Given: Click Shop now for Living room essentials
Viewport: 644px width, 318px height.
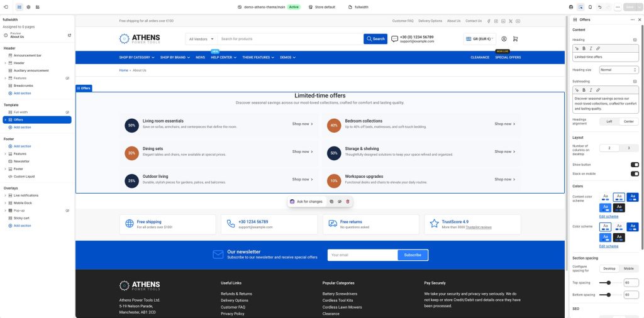Looking at the screenshot, I should 303,124.
